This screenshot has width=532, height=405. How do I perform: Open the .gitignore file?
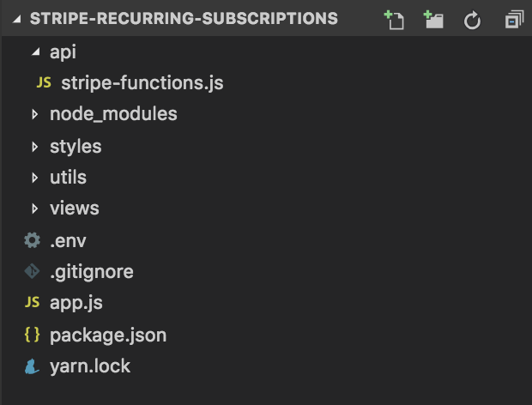92,272
